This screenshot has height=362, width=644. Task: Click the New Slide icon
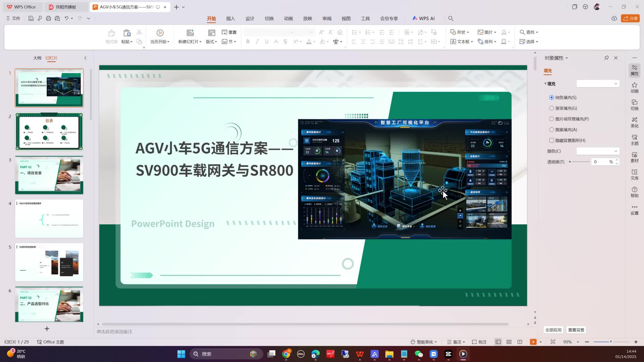point(190,33)
